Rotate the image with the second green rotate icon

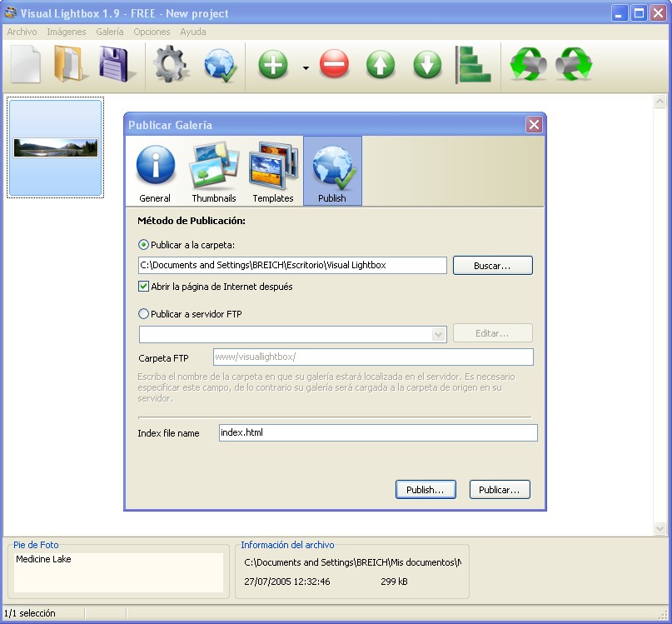(x=574, y=64)
